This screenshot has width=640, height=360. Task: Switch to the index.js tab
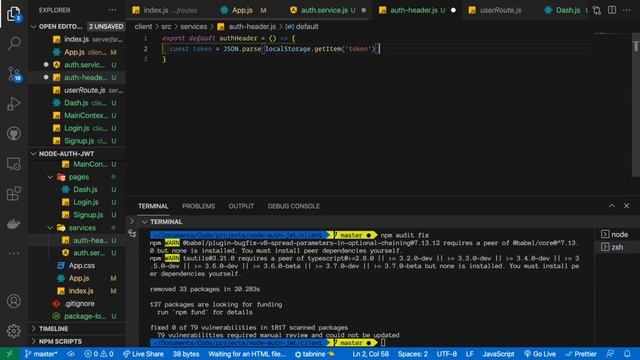(x=164, y=10)
